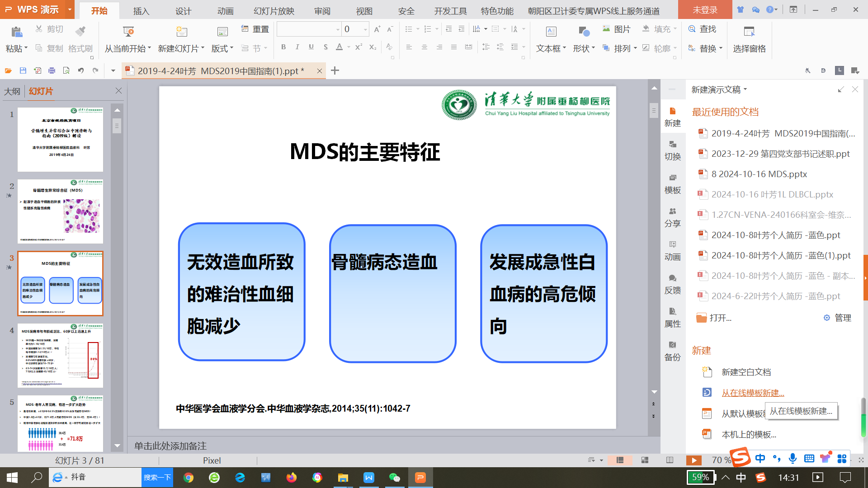Expand the font name combo box
This screenshot has height=488, width=868.
click(338, 29)
